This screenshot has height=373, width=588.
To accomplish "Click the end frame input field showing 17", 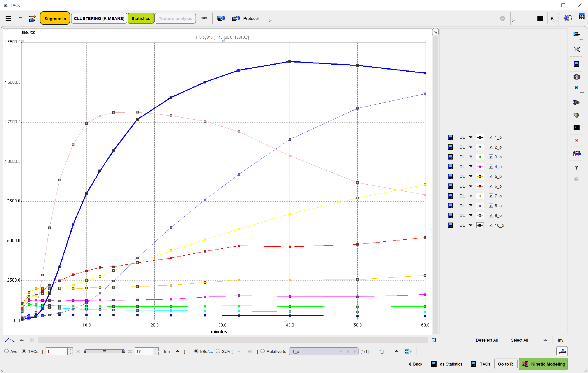I will (144, 351).
